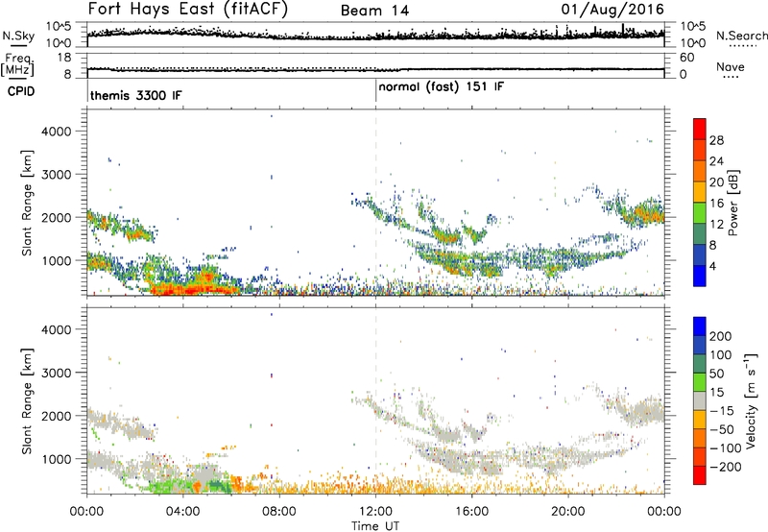
Task: Click the '-200' velocity scale value
Action: tap(725, 467)
